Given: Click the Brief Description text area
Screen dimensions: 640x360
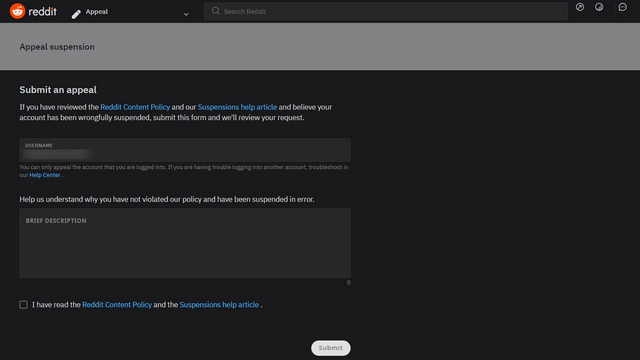Looking at the screenshot, I should point(185,243).
